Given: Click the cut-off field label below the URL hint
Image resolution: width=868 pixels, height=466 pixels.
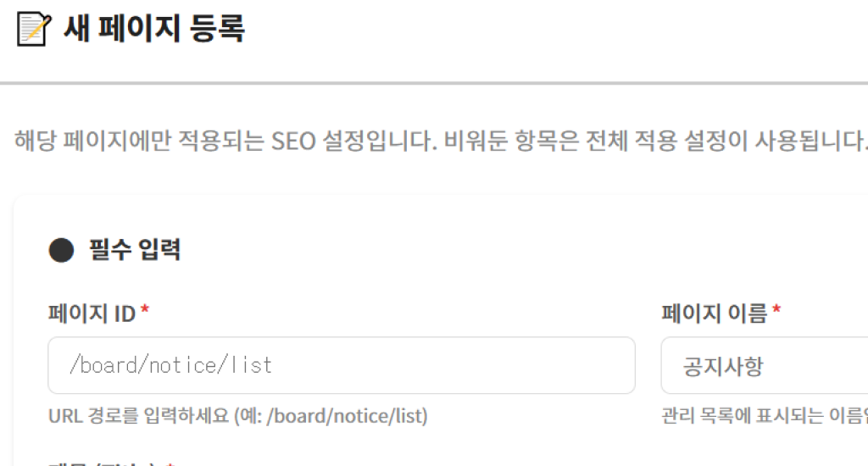Looking at the screenshot, I should (102, 463).
